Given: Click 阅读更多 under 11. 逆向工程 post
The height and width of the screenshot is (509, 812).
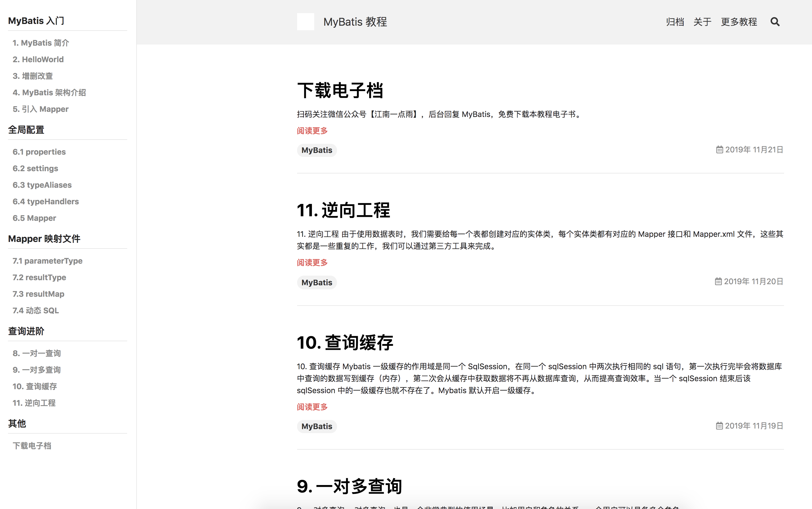Looking at the screenshot, I should (312, 262).
